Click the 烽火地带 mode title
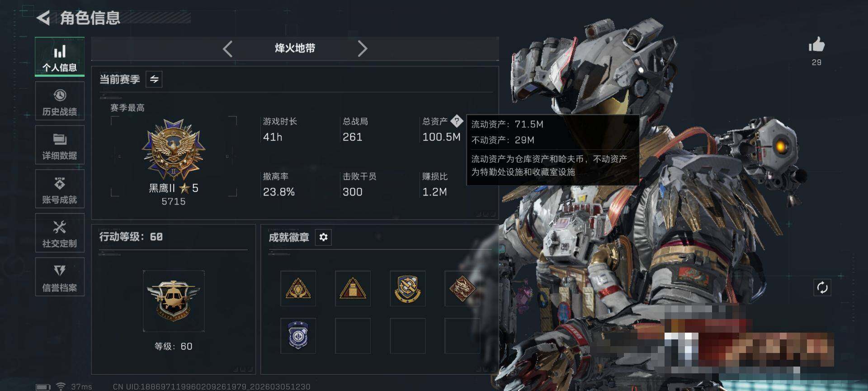The width and height of the screenshot is (868, 391). pos(295,48)
